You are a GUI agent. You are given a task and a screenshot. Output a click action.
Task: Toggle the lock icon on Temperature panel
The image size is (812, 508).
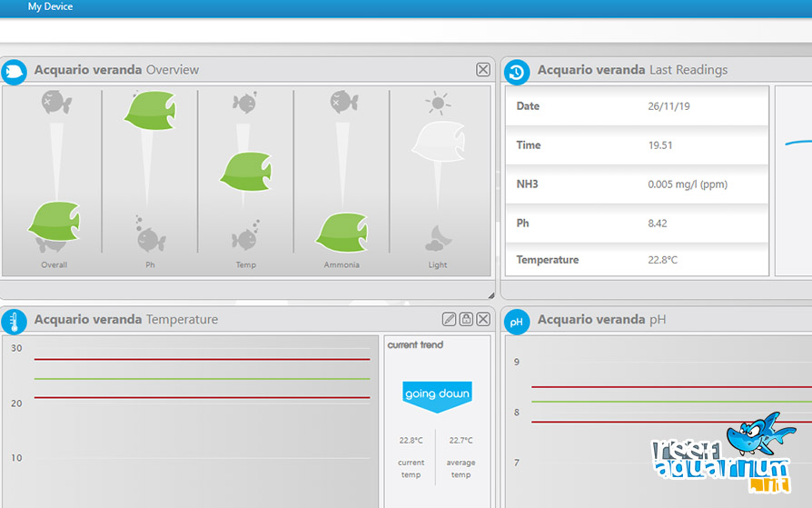tap(466, 319)
